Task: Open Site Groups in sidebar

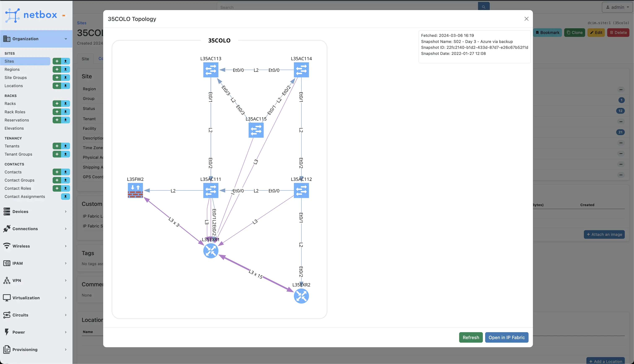Action: tap(16, 77)
